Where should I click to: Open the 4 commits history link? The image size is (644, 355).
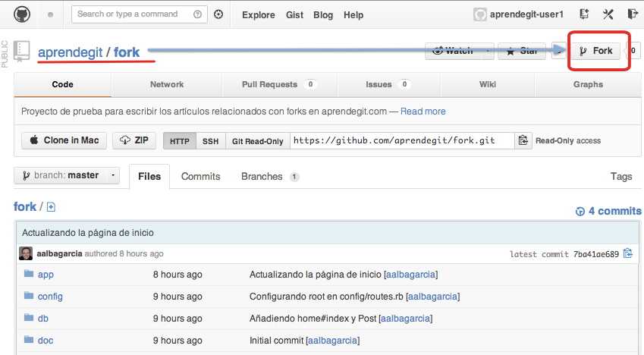coord(608,211)
